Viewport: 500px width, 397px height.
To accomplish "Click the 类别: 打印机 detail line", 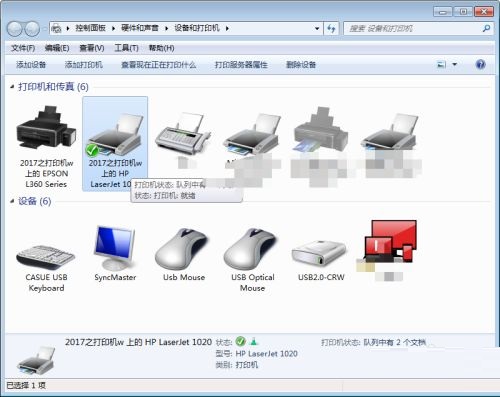I will click(237, 365).
